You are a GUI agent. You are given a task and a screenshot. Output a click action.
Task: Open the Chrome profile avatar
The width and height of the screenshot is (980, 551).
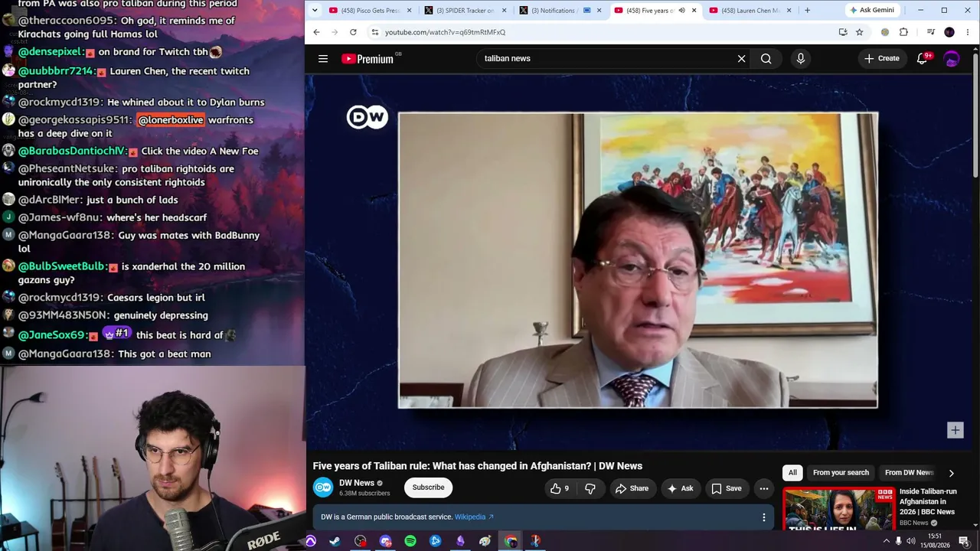tap(949, 32)
